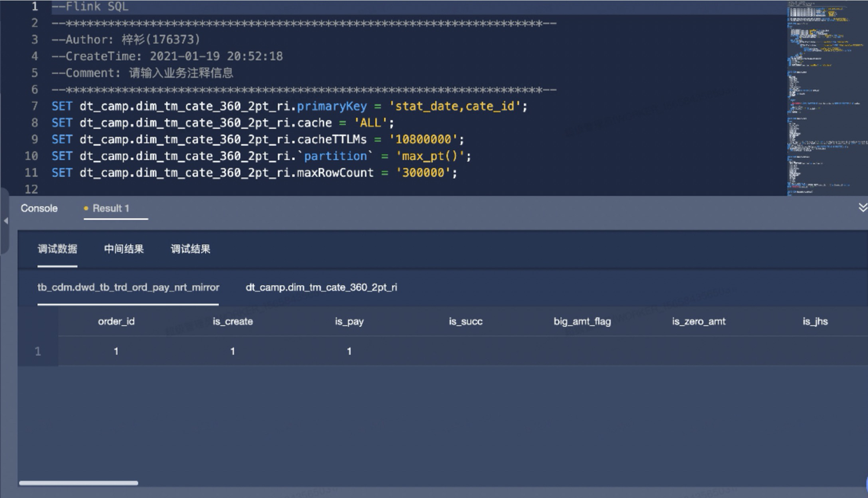The image size is (868, 498).
Task: Switch to the 中间结果 tab
Action: point(124,249)
